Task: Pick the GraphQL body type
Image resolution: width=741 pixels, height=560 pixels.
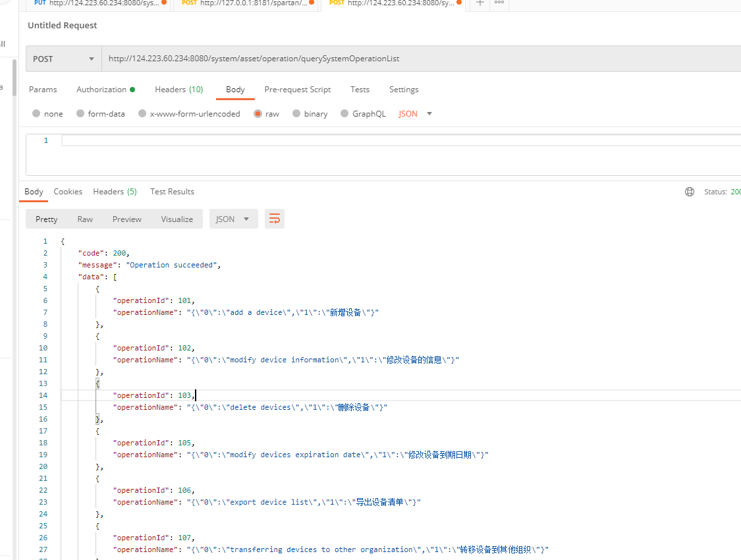Action: click(344, 114)
